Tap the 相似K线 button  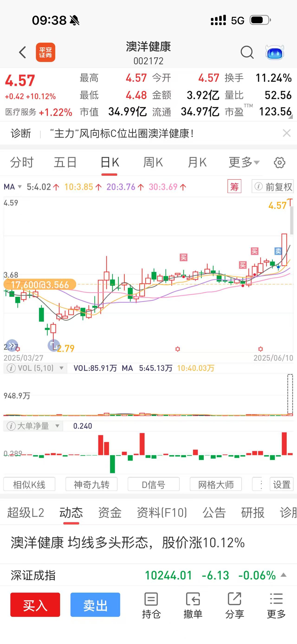[29, 484]
